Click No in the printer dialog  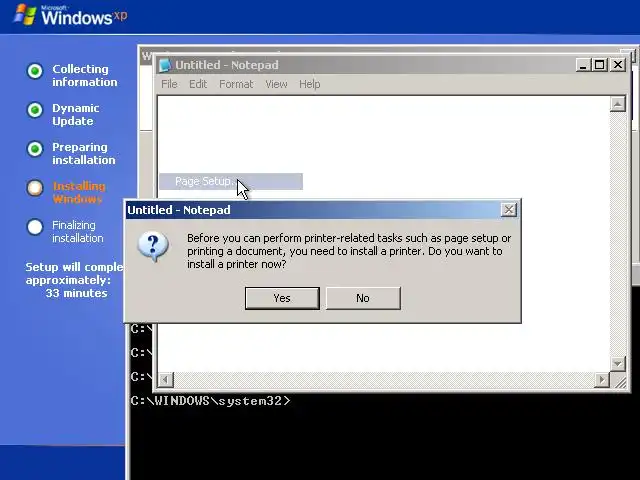pyautogui.click(x=363, y=298)
